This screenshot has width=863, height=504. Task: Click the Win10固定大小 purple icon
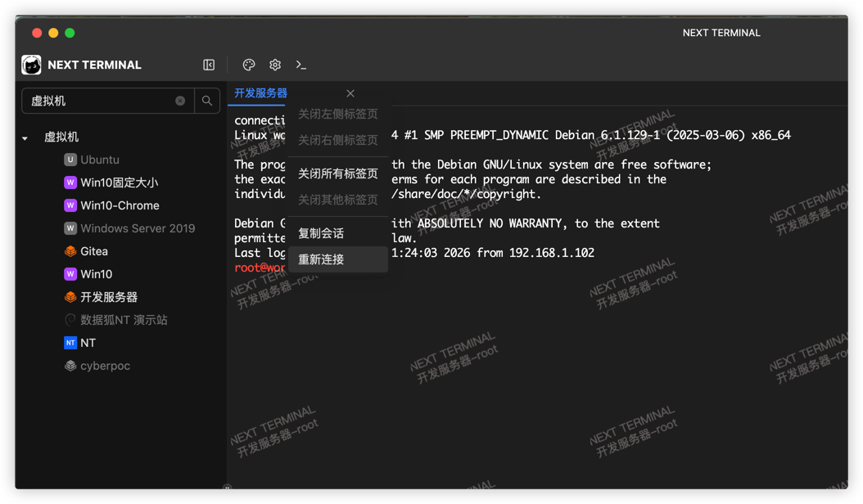pyautogui.click(x=70, y=182)
